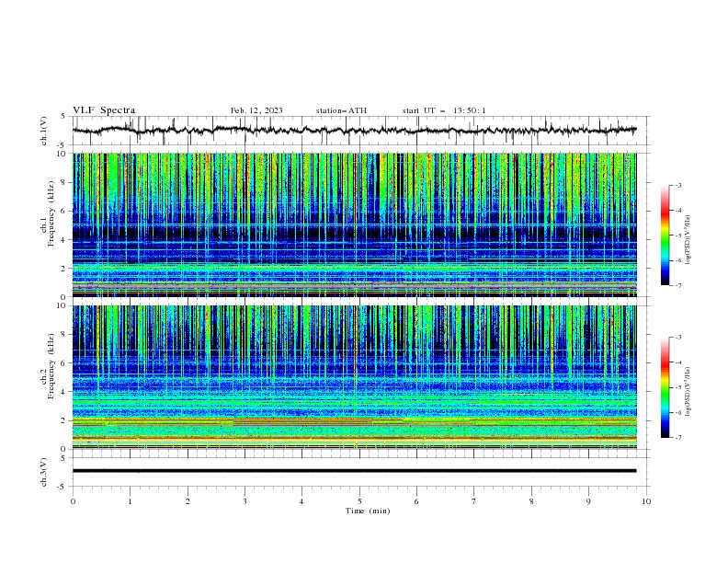
Task: Click the 'ch.1(V)' waveform axis label
Action: pyautogui.click(x=44, y=131)
